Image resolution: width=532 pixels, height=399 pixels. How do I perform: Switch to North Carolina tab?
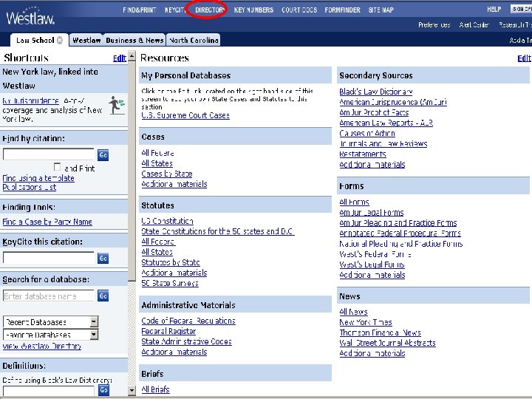click(x=194, y=40)
